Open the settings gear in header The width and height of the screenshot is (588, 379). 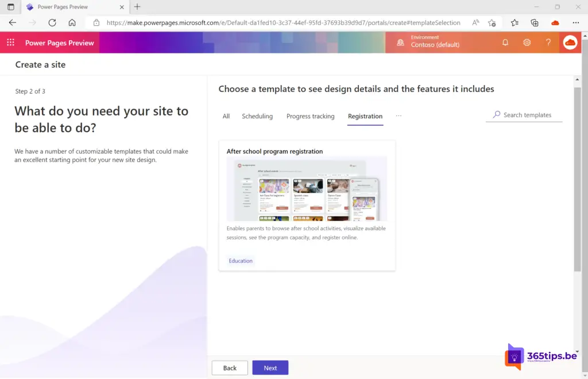click(x=527, y=42)
